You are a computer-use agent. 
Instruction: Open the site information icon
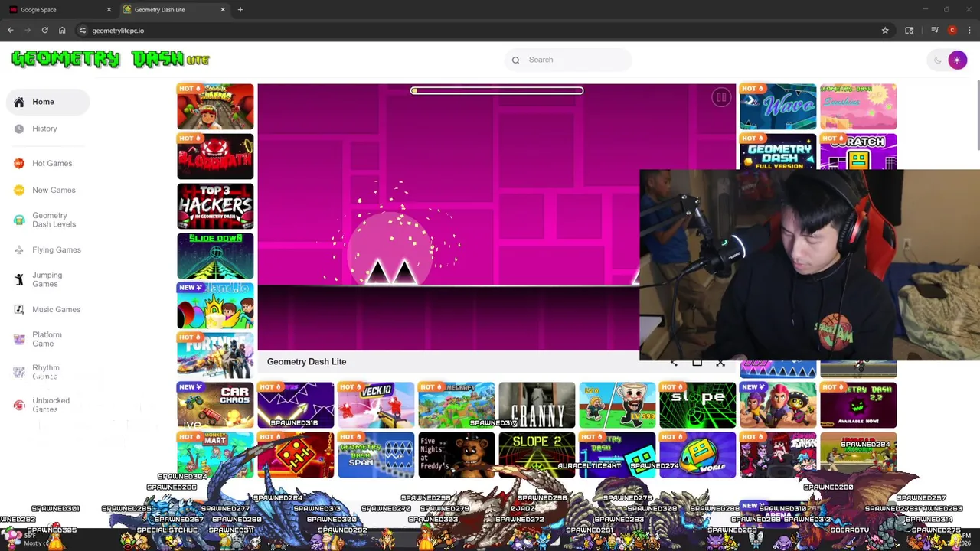82,30
